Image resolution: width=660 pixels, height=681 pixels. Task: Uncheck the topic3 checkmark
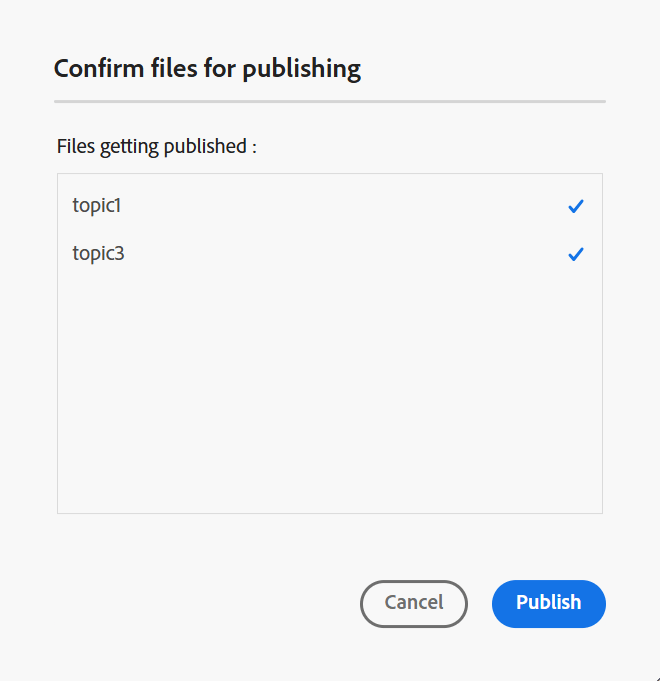click(575, 254)
